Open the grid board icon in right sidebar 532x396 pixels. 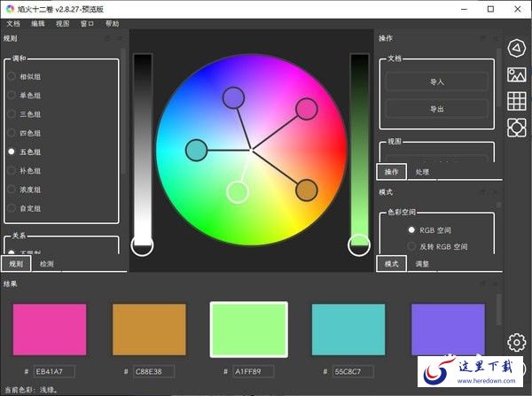click(x=517, y=101)
